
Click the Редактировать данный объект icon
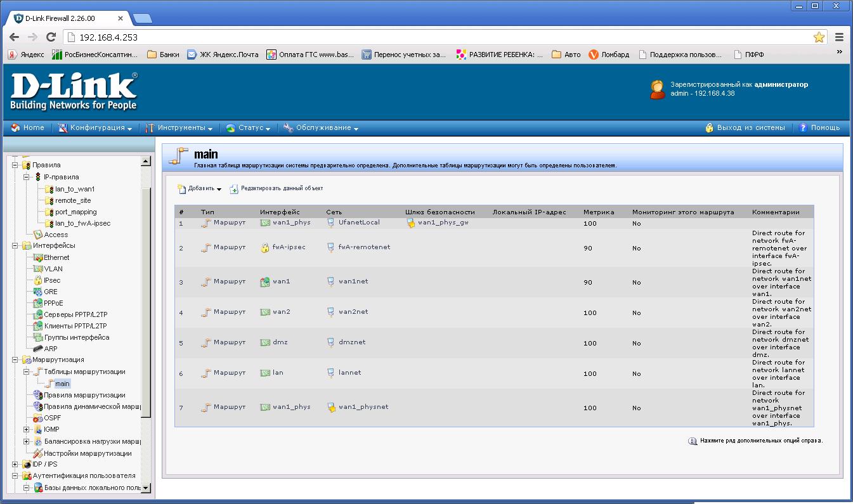pyautogui.click(x=234, y=189)
